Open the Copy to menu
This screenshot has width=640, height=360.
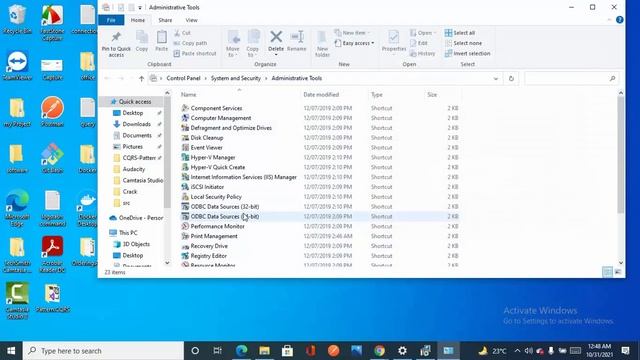tap(253, 44)
